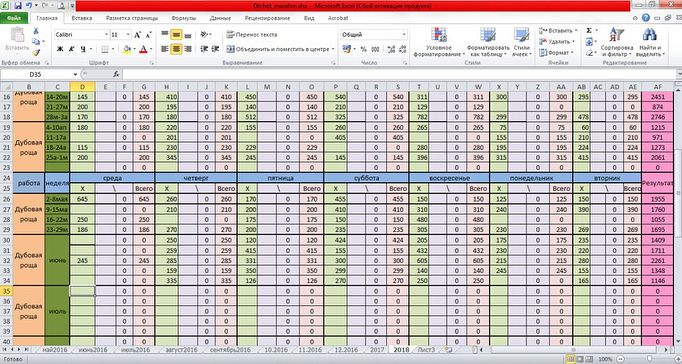The image size is (682, 364).
Task: Toggle bold formatting button
Action: tap(60, 49)
